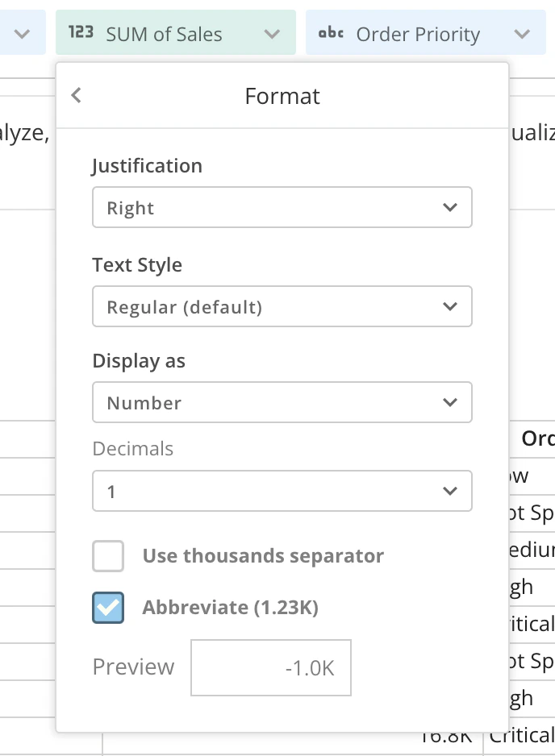Open the Justification dropdown set to Right
The width and height of the screenshot is (555, 756).
282,207
